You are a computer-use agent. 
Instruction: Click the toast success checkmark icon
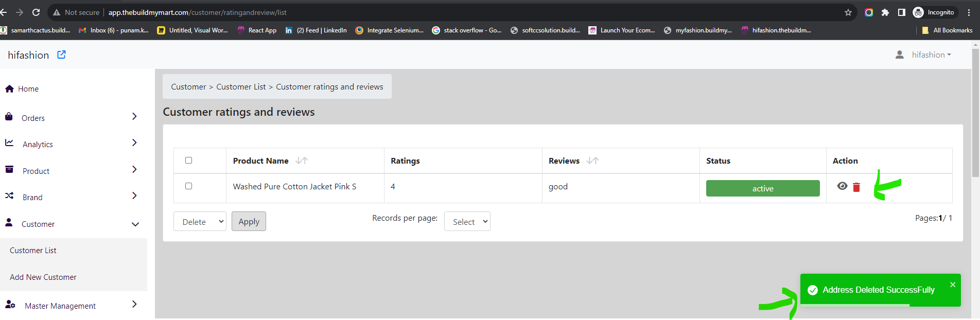(813, 290)
